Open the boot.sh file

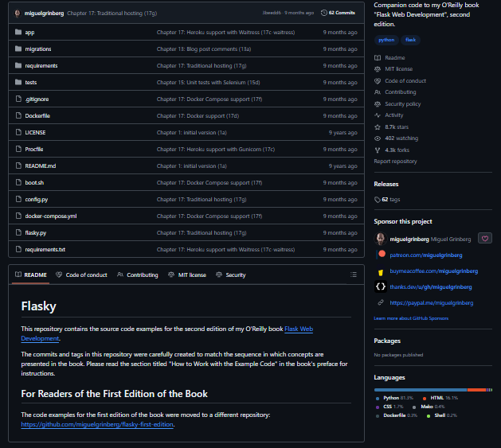click(x=34, y=183)
